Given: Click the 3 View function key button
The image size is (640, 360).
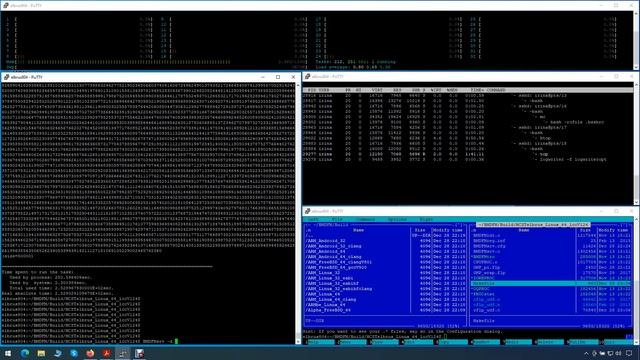Looking at the screenshot, I should (x=384, y=342).
